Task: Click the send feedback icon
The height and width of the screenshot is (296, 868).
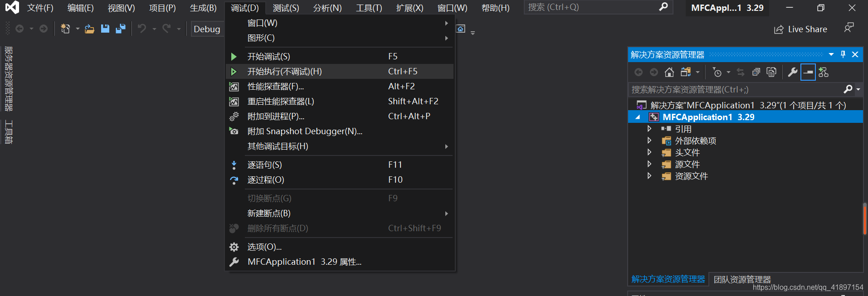Action: coord(849,28)
